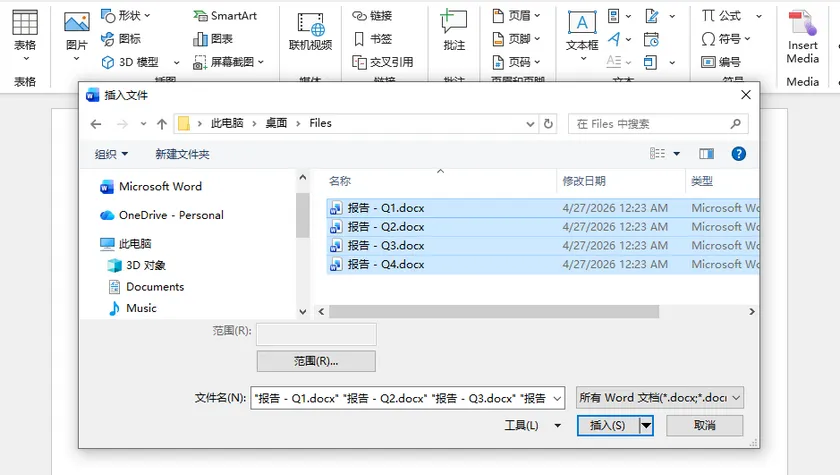Add a 批注 comment
The width and height of the screenshot is (840, 475).
tap(454, 31)
